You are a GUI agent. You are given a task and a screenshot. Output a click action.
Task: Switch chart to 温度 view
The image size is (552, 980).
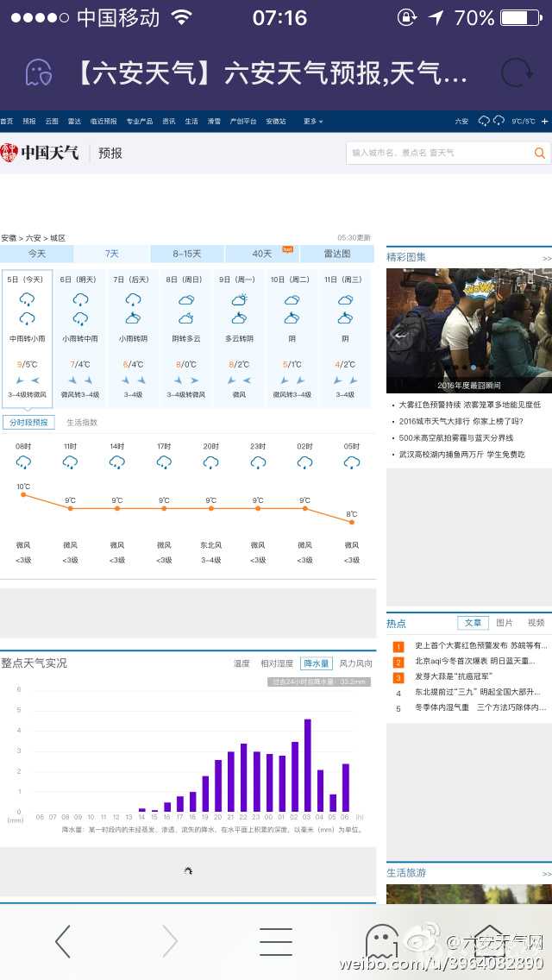click(241, 663)
